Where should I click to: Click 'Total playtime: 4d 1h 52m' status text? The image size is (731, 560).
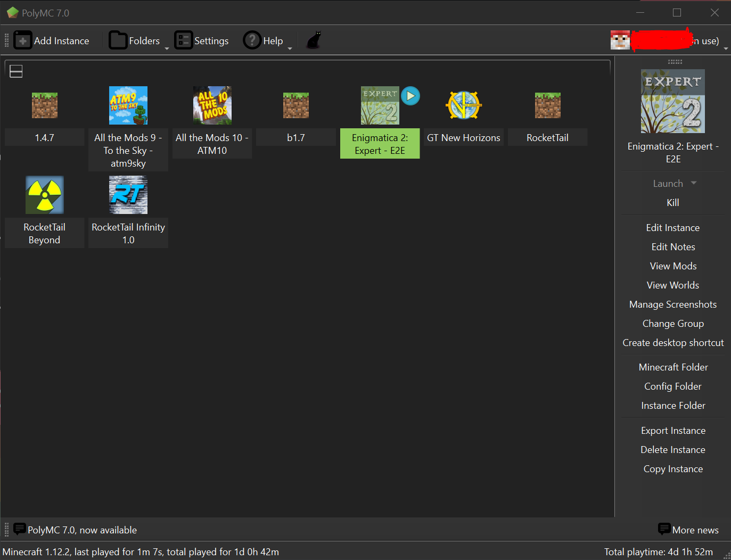(659, 552)
